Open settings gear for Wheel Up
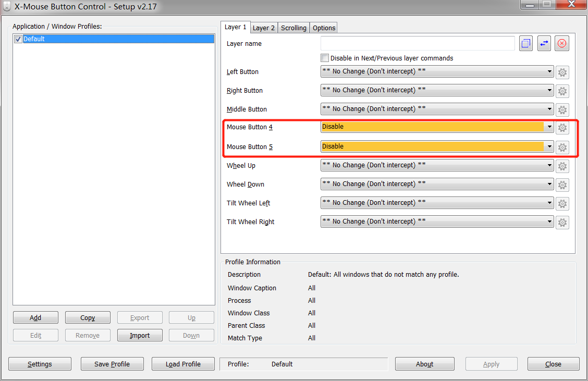The width and height of the screenshot is (588, 381). click(x=562, y=166)
